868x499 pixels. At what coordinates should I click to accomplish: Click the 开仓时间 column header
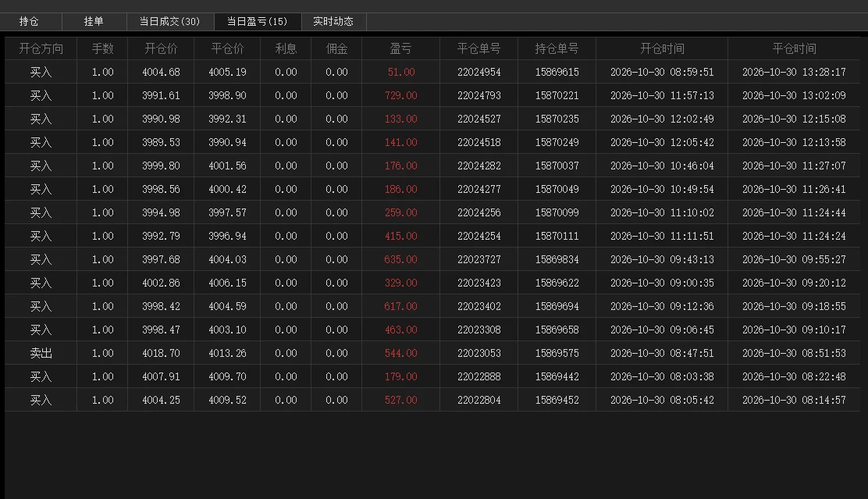coord(662,48)
